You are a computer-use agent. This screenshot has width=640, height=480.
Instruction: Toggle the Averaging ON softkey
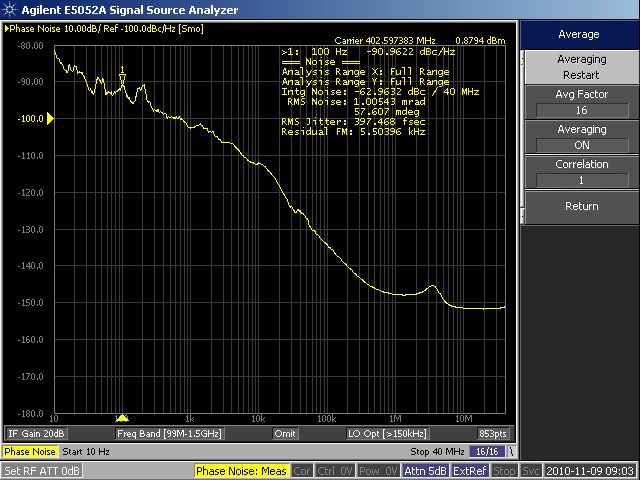tap(581, 137)
